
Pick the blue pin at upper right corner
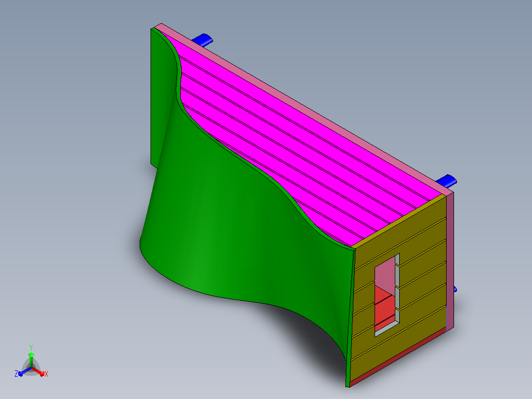pyautogui.click(x=447, y=181)
